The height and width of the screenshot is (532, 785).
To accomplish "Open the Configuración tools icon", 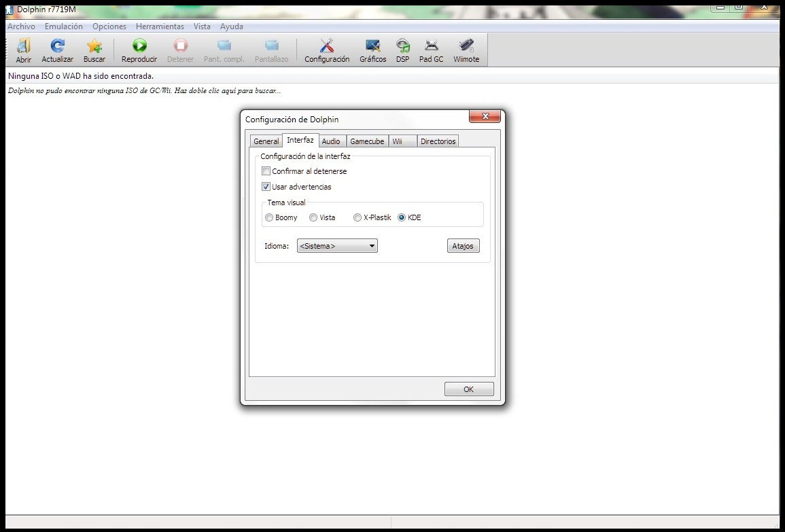I will [x=327, y=46].
